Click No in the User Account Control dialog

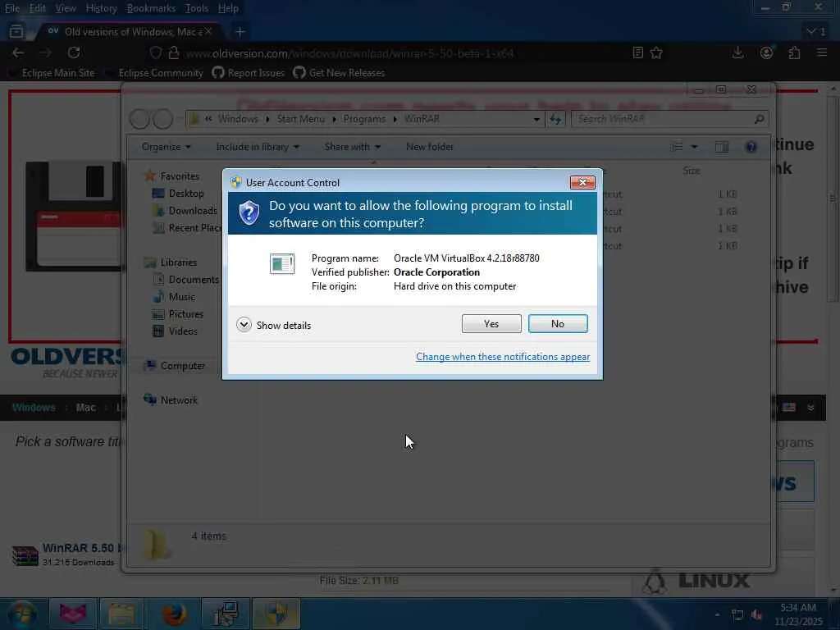558,323
